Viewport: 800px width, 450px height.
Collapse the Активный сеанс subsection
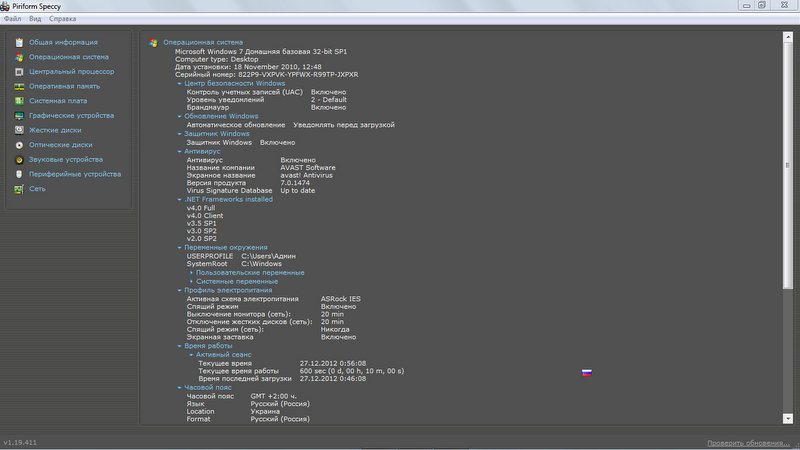click(191, 355)
